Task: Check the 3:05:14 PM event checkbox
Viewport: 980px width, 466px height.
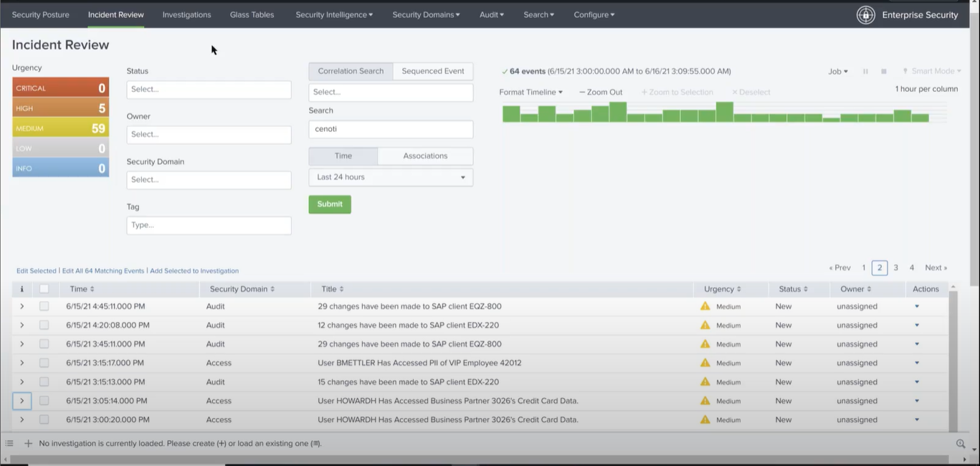Action: coord(44,401)
